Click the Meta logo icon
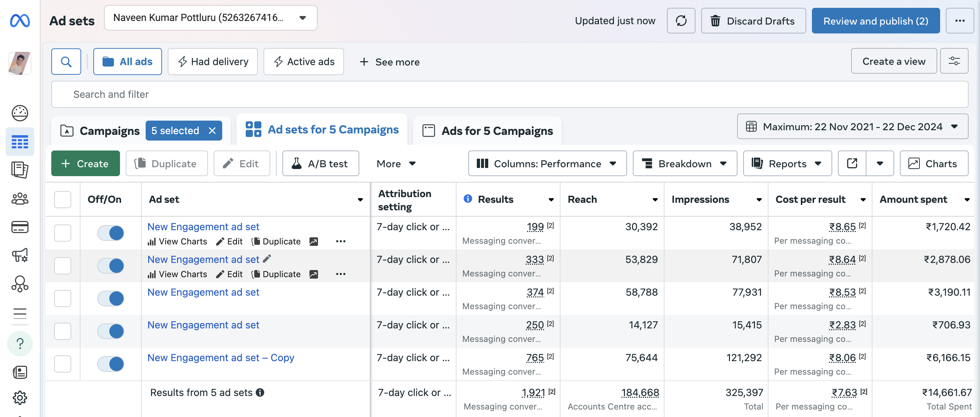The height and width of the screenshot is (417, 980). 20,21
